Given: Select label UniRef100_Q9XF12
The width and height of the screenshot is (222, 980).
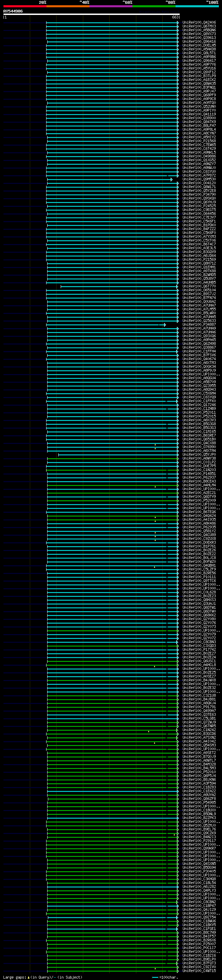Looking at the screenshot, I should (x=199, y=72).
